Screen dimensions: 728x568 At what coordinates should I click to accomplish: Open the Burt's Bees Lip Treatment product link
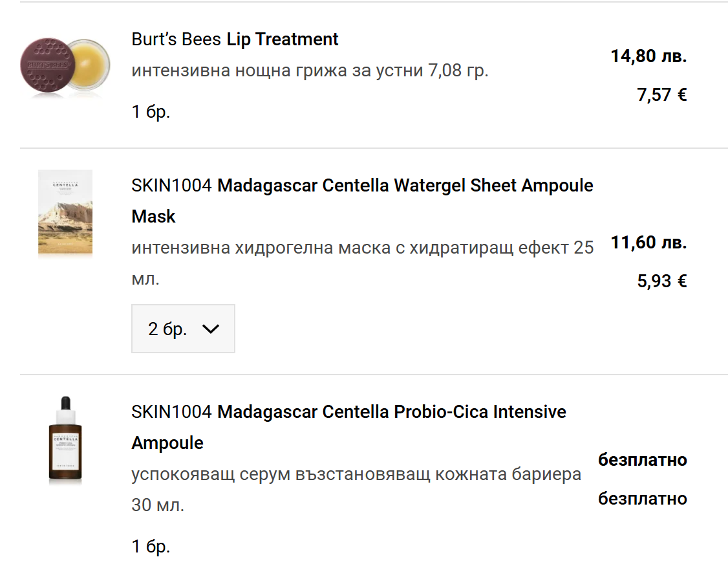282,39
